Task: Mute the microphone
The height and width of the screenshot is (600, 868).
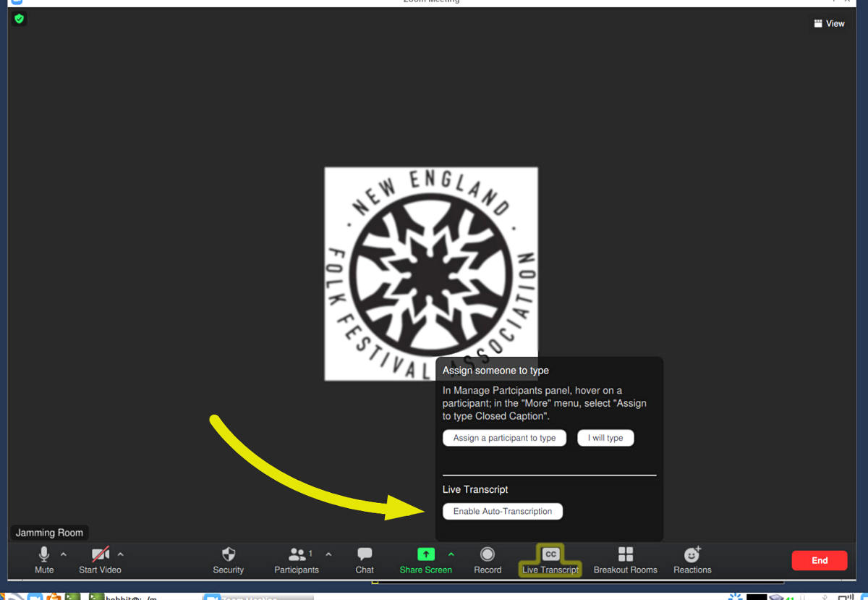Action: pyautogui.click(x=43, y=559)
